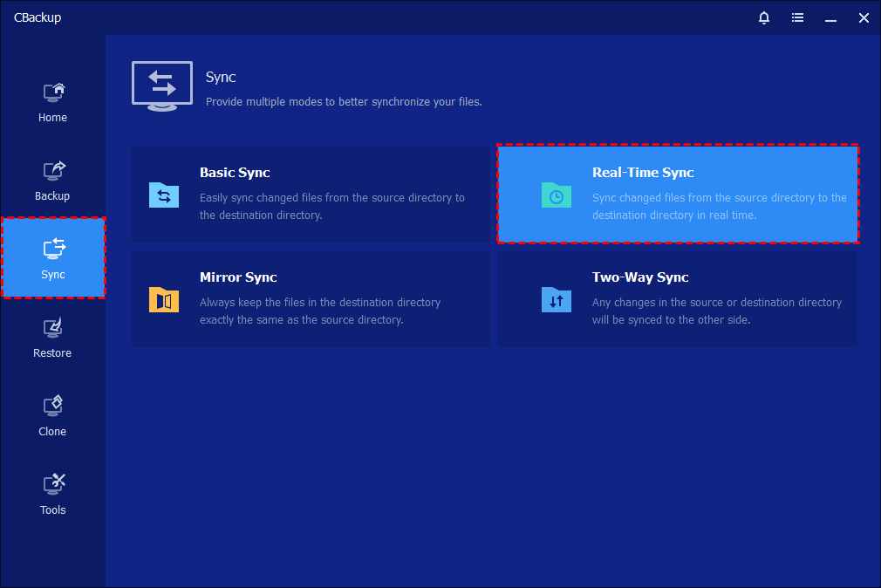The width and height of the screenshot is (881, 588).
Task: Click the Mirror Sync yellow folder icon
Action: [164, 299]
